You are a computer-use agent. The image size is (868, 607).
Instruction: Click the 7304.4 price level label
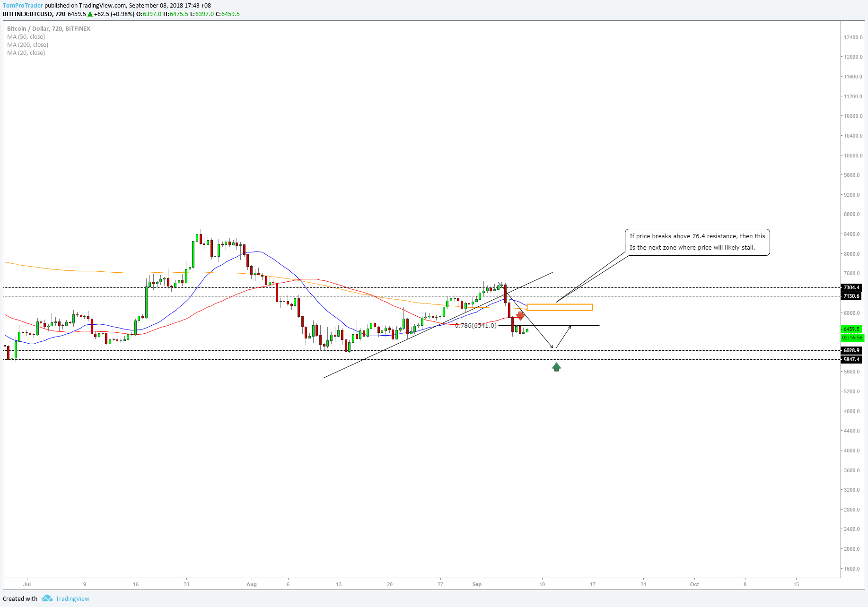tap(851, 287)
